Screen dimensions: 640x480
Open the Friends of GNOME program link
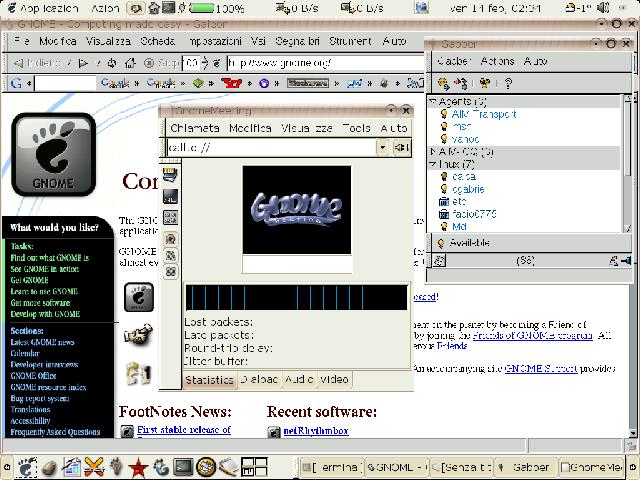(533, 336)
